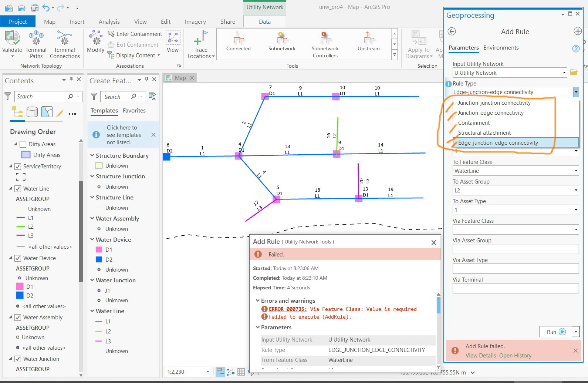Switch to the Favorites tab
The image size is (588, 383).
click(134, 111)
